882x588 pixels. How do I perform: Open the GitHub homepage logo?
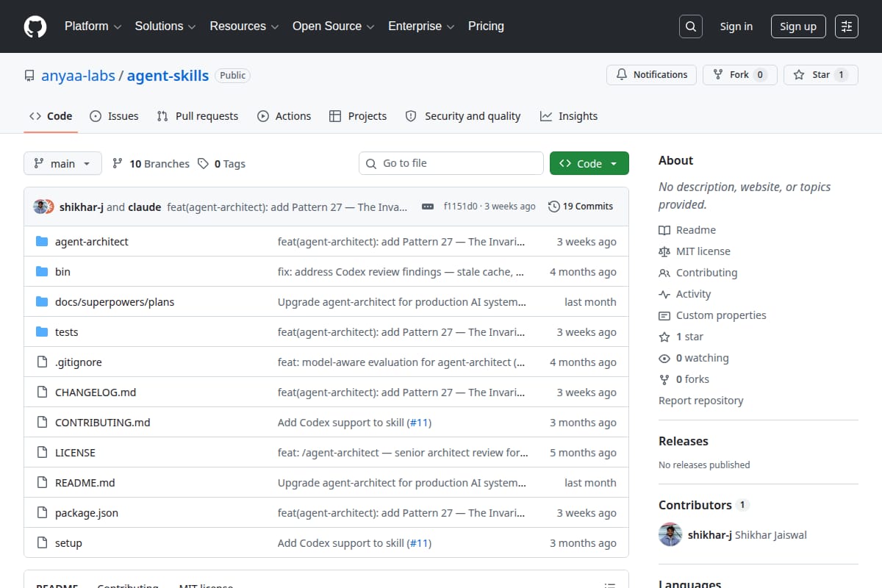35,26
